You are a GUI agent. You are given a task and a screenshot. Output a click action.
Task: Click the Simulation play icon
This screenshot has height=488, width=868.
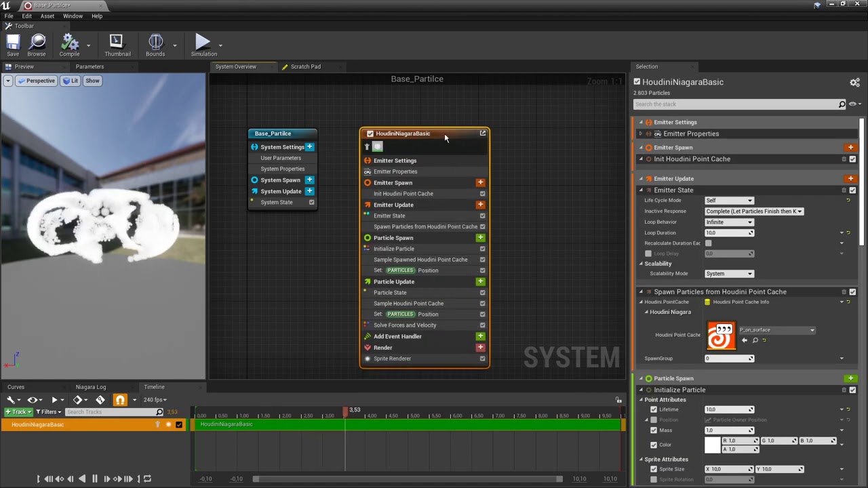[x=203, y=45]
